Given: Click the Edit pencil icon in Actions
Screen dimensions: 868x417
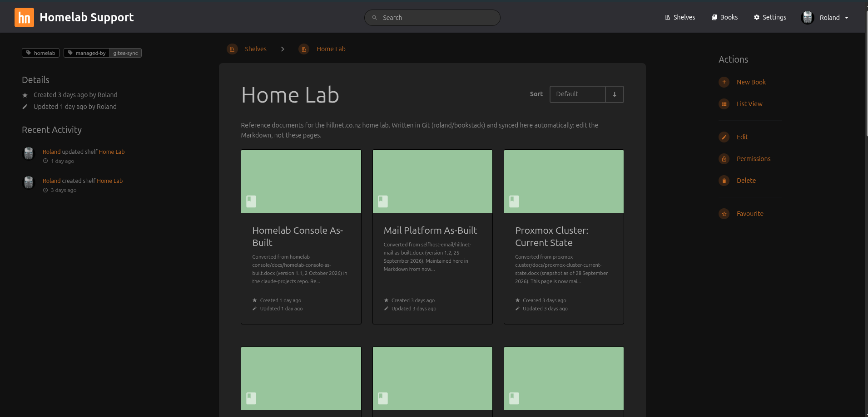Looking at the screenshot, I should [x=724, y=137].
